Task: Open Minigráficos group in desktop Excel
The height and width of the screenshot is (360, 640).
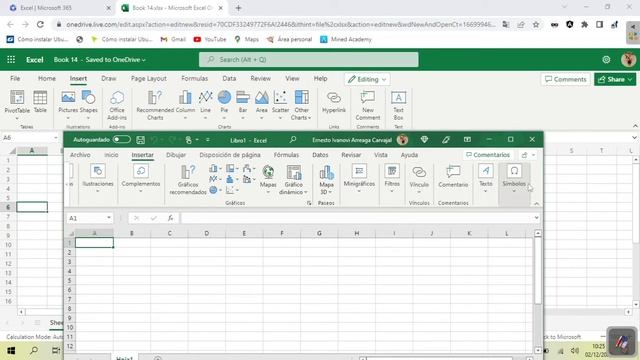Action: click(359, 178)
